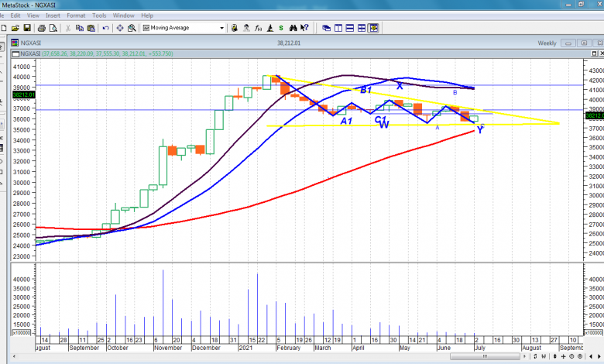The height and width of the screenshot is (364, 604).
Task: Open the Tools menu
Action: (99, 15)
